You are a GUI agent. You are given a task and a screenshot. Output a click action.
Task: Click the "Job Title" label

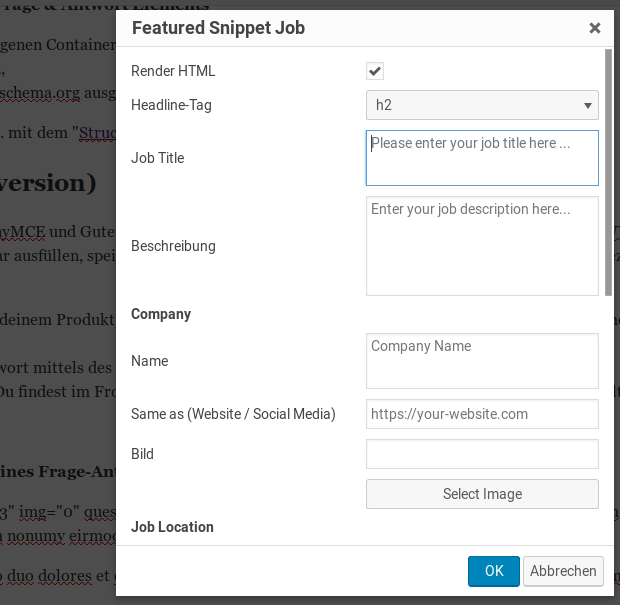(158, 158)
